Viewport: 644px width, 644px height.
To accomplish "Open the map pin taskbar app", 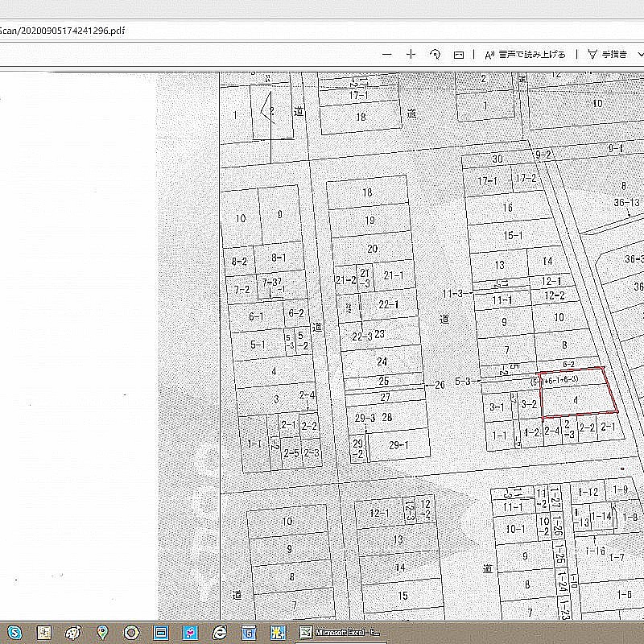I will 102,633.
